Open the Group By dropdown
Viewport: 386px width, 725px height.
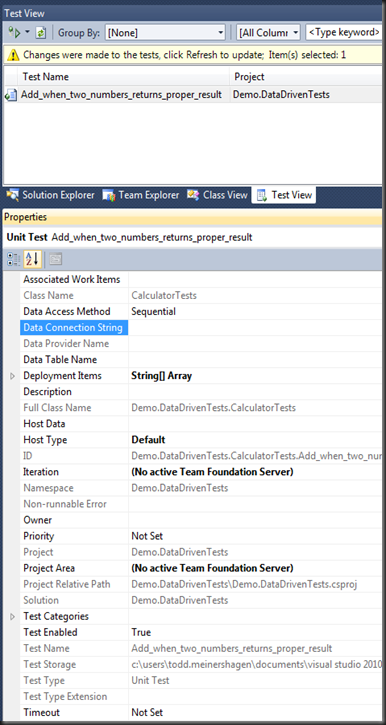[x=165, y=32]
